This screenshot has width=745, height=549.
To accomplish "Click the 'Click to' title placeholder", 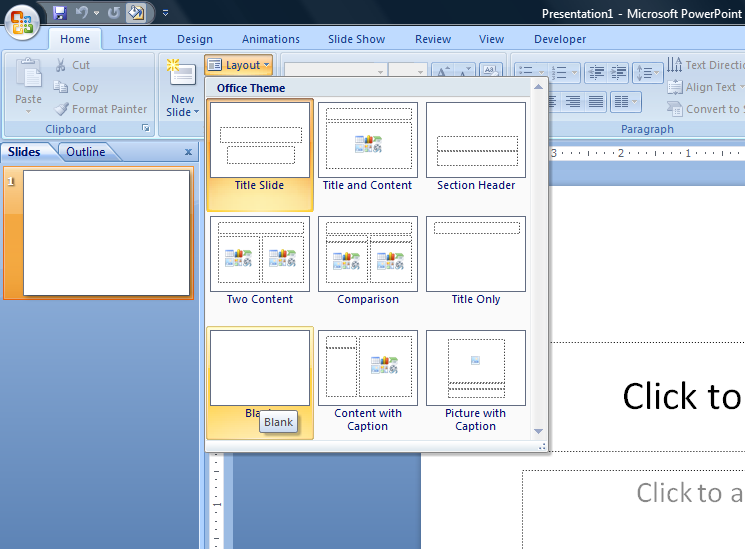I will pos(681,395).
